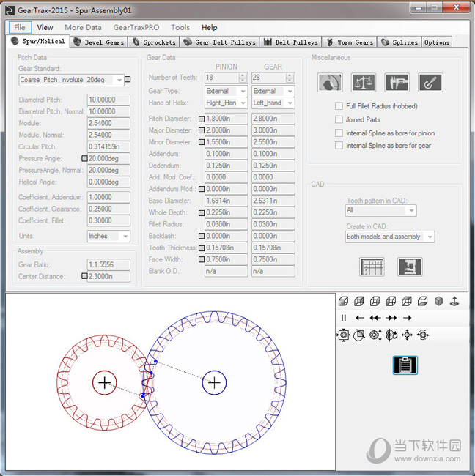Select the cube view with shaded front face

[x=343, y=301]
